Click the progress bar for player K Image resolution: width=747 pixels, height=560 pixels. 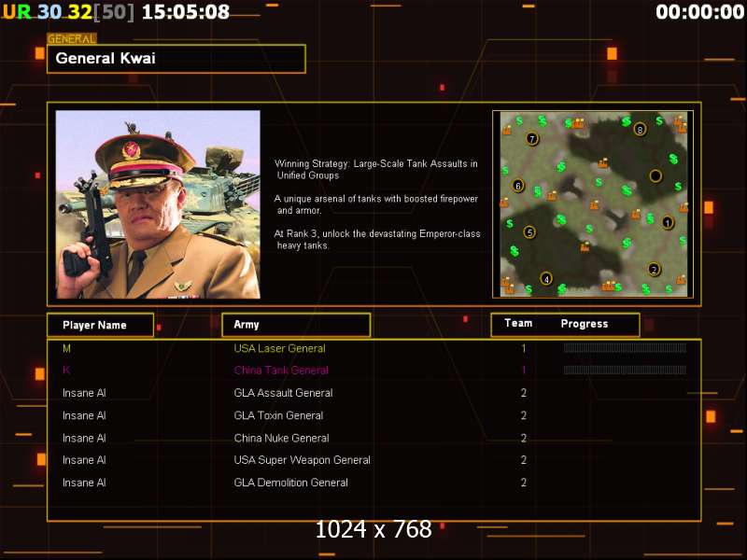click(x=625, y=370)
